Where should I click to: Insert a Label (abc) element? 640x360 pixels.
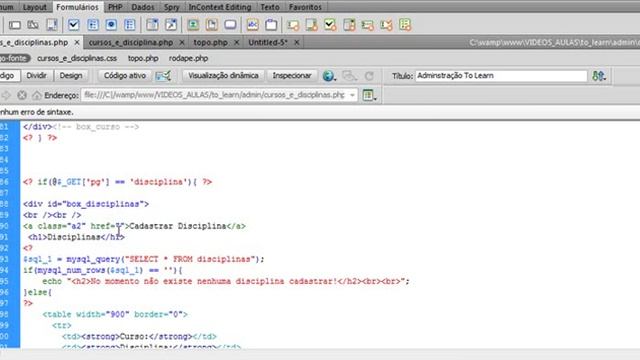(x=253, y=25)
